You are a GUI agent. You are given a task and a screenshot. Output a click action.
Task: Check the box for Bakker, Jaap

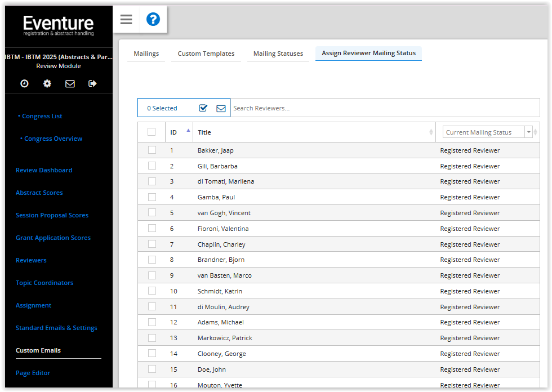pos(152,150)
